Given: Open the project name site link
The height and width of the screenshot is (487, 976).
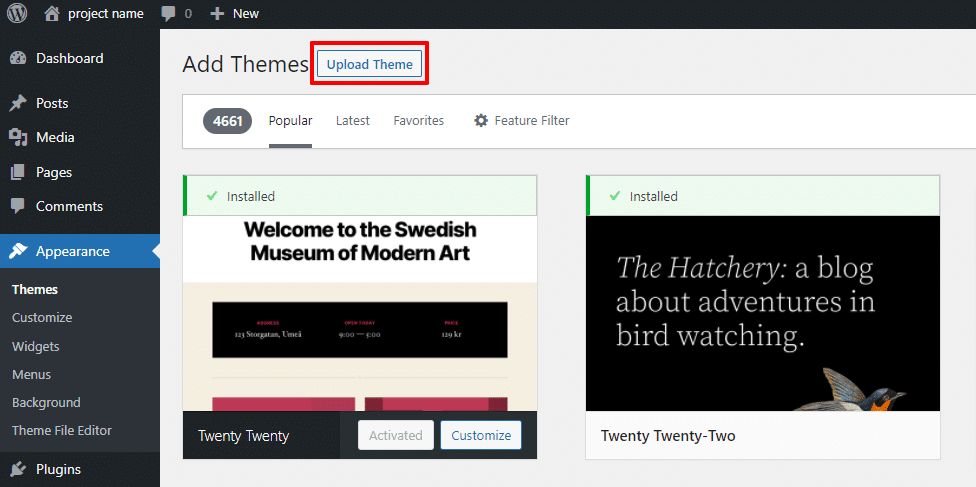Looking at the screenshot, I should tap(106, 14).
